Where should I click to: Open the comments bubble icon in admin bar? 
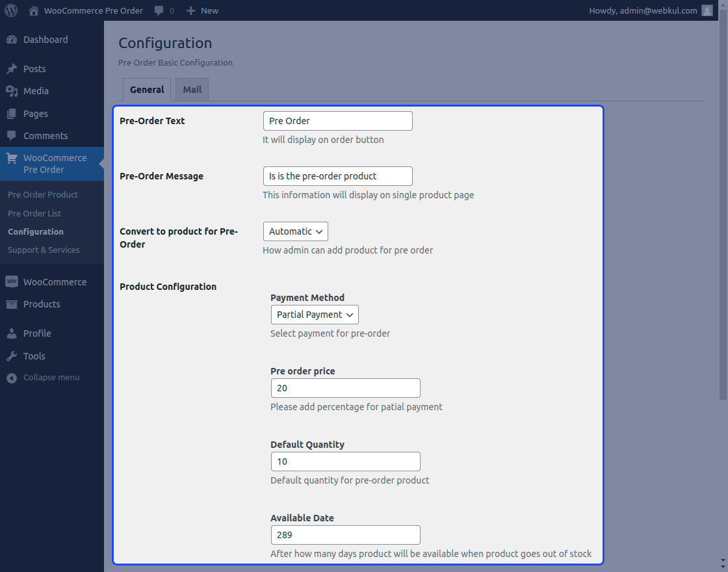coord(159,10)
